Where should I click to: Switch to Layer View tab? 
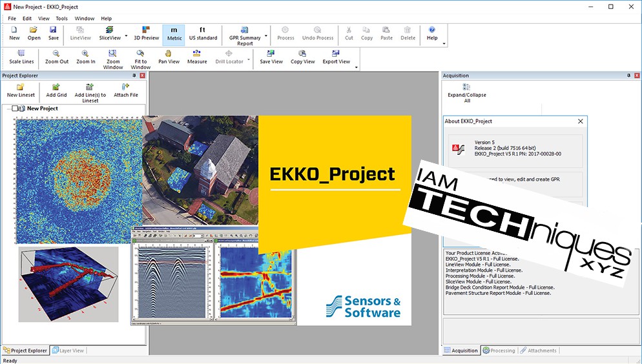point(68,350)
